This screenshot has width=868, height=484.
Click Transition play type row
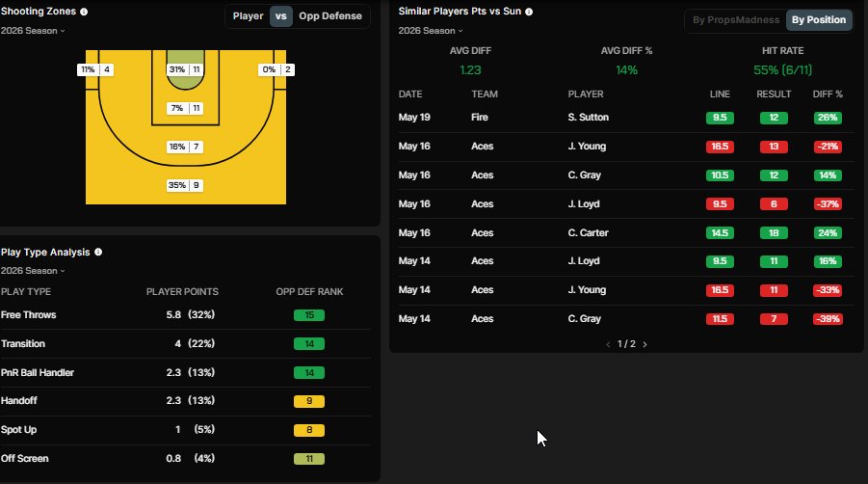click(185, 344)
